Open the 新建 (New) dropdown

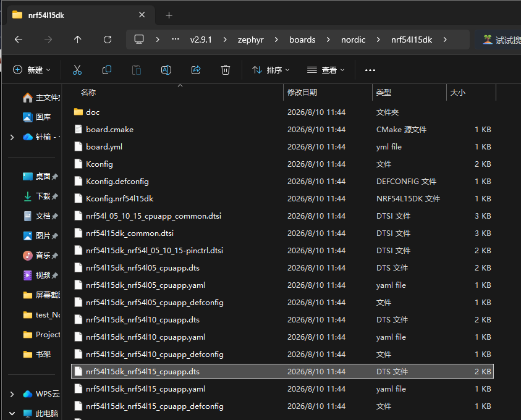tap(32, 70)
